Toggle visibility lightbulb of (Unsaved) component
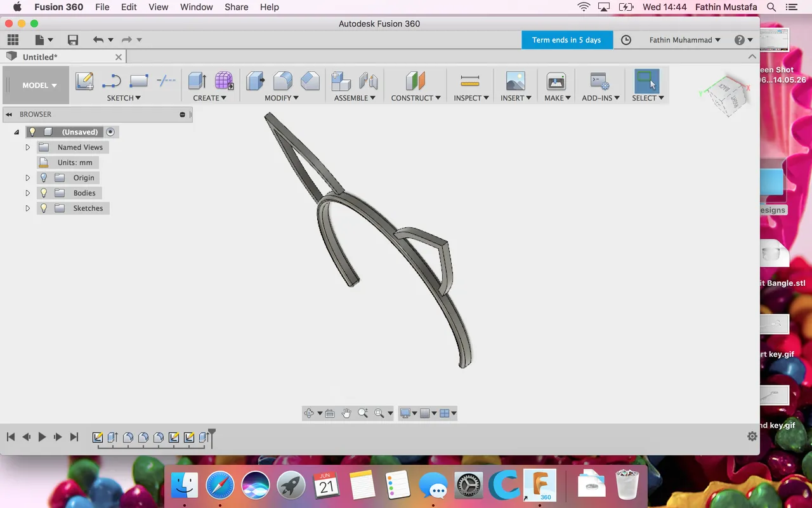The height and width of the screenshot is (508, 812). coord(32,132)
